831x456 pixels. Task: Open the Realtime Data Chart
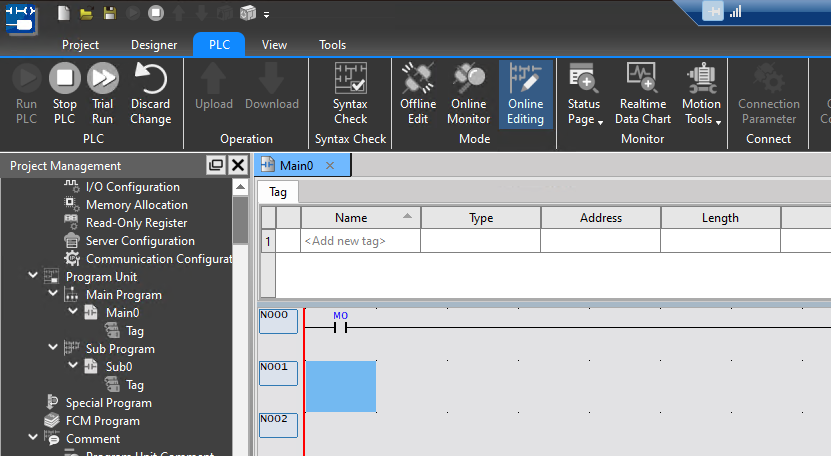tap(642, 93)
